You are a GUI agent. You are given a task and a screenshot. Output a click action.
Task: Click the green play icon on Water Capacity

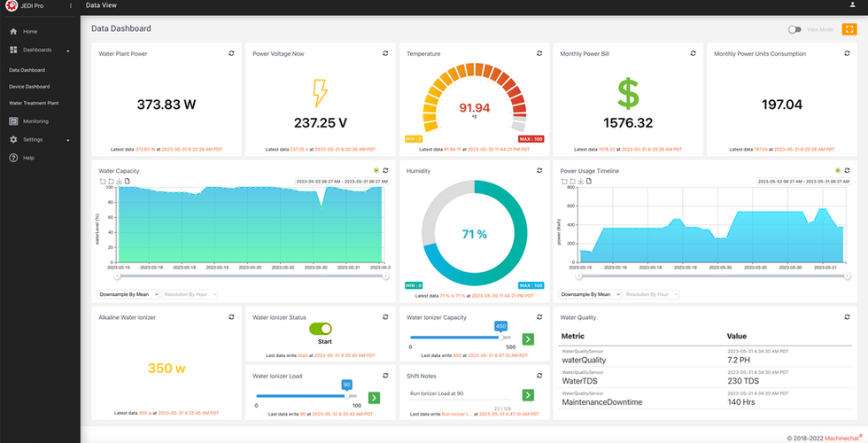click(x=376, y=170)
